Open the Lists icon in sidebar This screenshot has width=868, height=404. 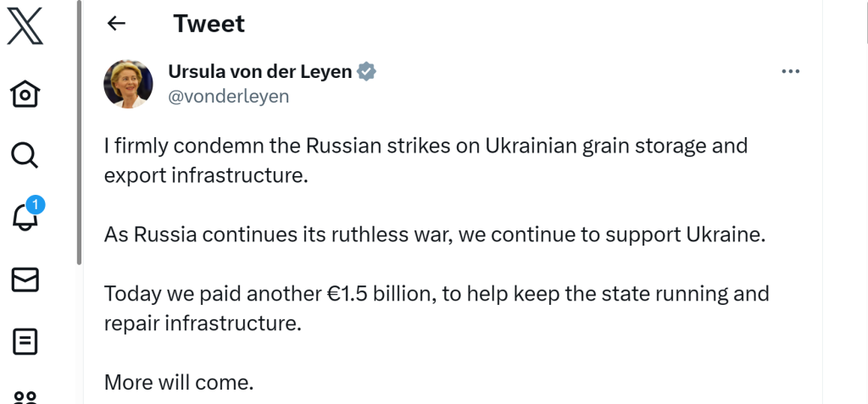click(25, 341)
